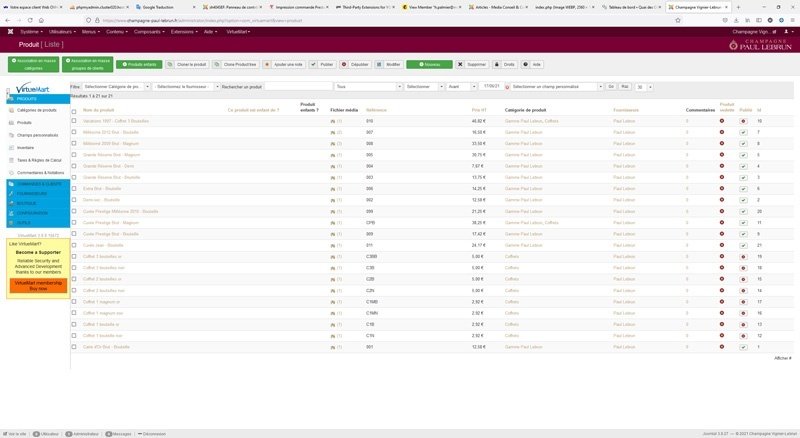Open Catégories de produits in the sidebar
Image resolution: width=800 pixels, height=438 pixels.
(x=36, y=109)
